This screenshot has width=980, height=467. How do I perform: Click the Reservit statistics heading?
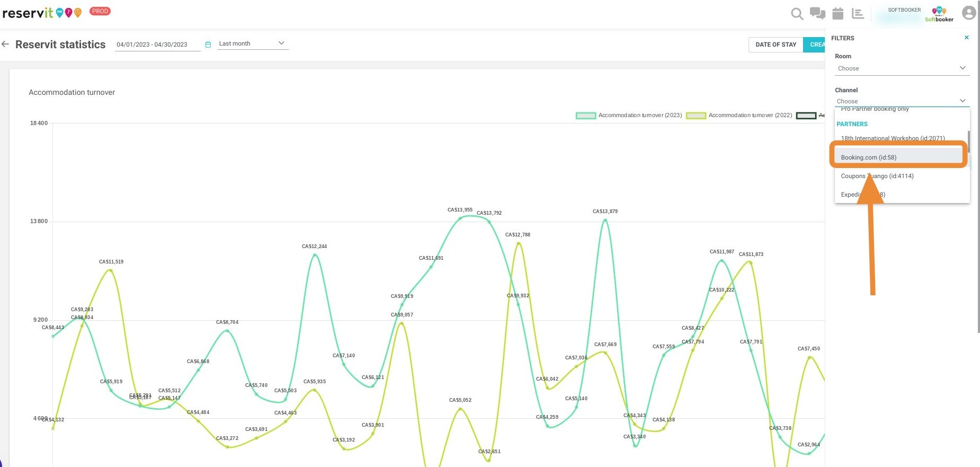coord(60,45)
